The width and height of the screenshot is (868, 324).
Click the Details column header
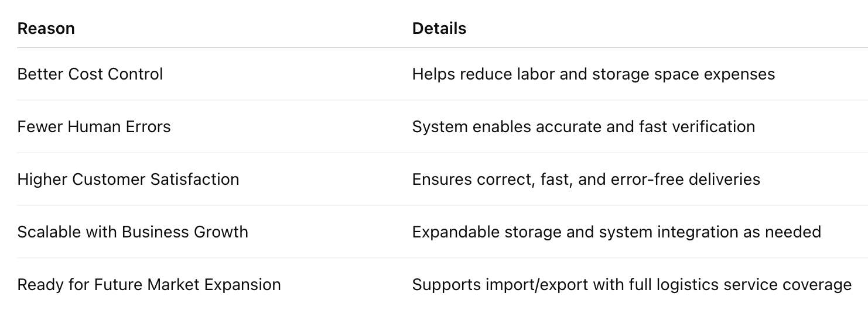pyautogui.click(x=439, y=29)
